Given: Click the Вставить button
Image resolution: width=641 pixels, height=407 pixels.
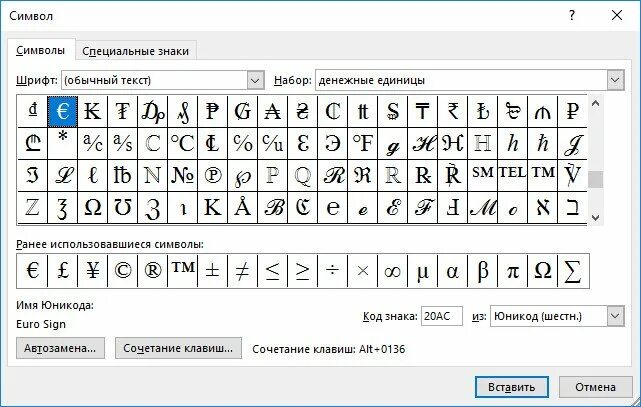Looking at the screenshot, I should [512, 387].
